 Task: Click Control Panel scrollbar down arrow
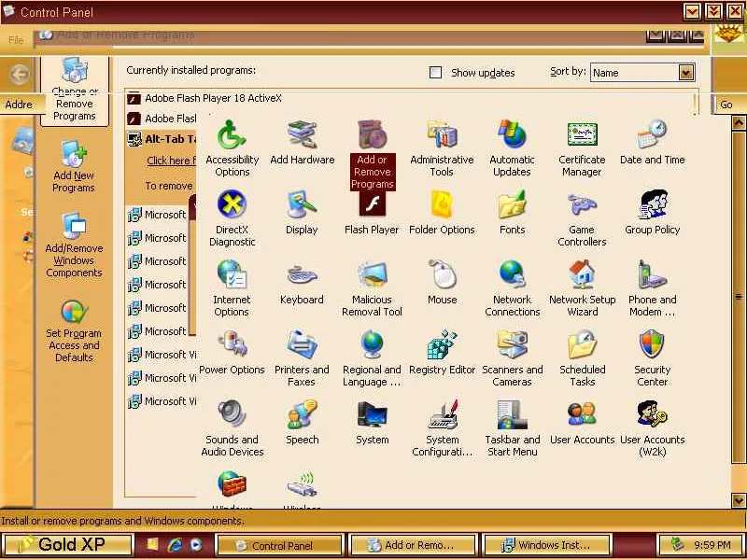click(739, 501)
